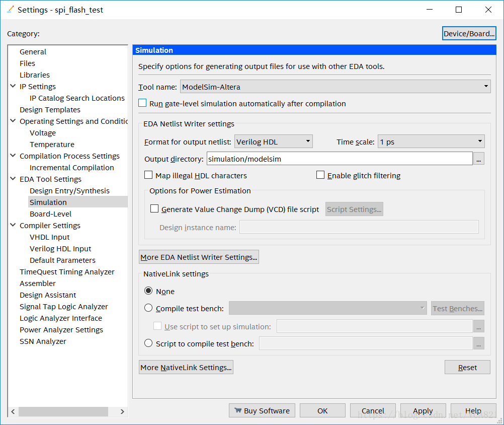Select the Libraries category
The image size is (504, 425).
pyautogui.click(x=35, y=75)
